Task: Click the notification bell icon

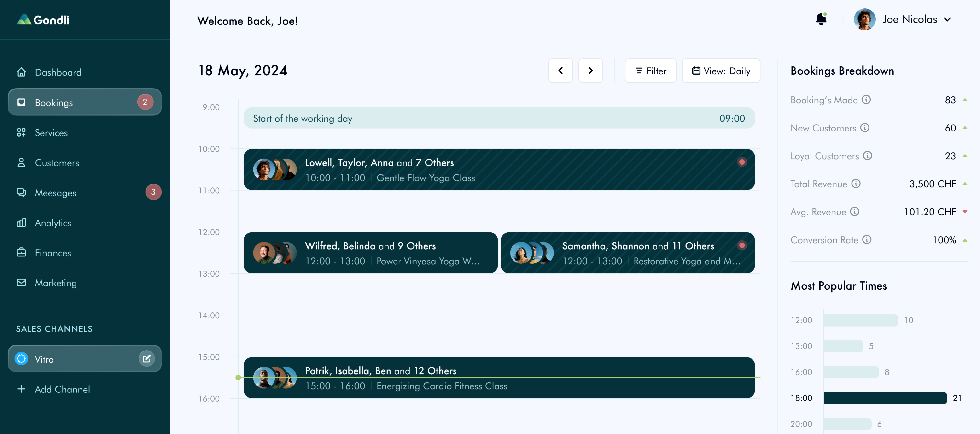Action: click(821, 19)
